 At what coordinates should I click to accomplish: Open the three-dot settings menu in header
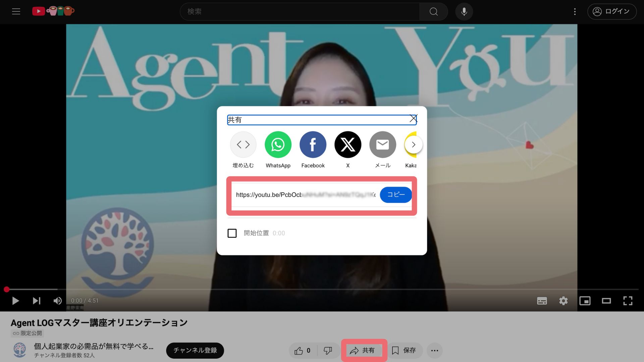(x=575, y=11)
